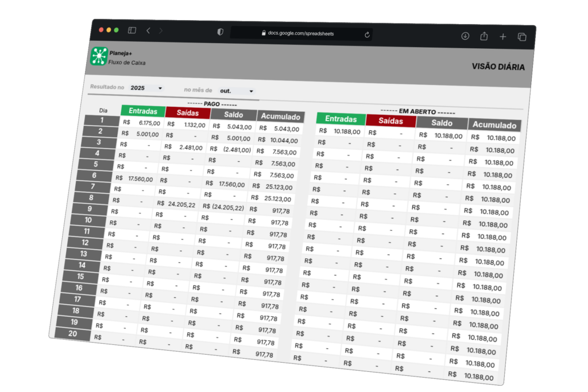Reload the spreadsheet page
The height and width of the screenshot is (392, 588).
(x=367, y=34)
